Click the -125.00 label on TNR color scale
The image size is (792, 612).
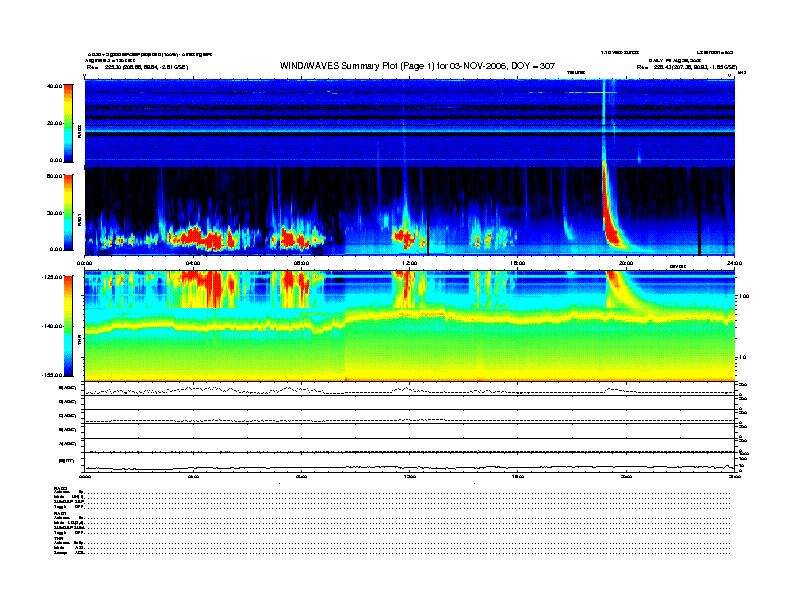(52, 277)
